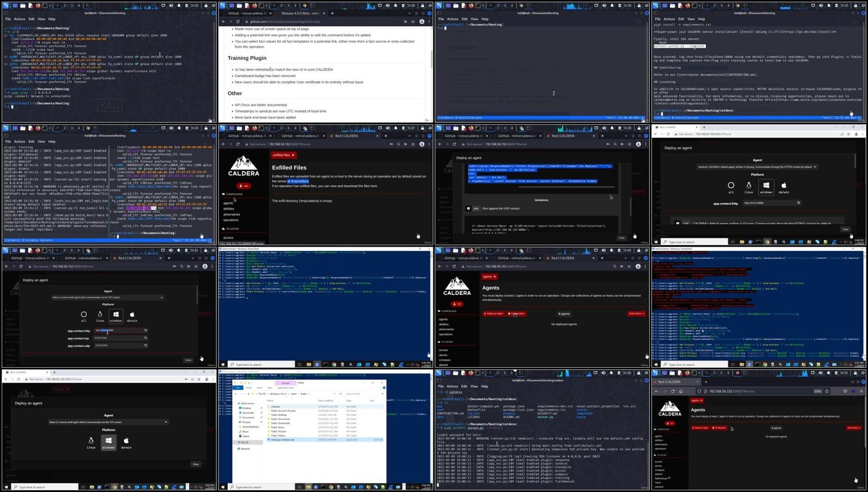This screenshot has width=868, height=492.
Task: Switch to workspace 2 in 15:26 frame panel
Action: (x=65, y=5)
